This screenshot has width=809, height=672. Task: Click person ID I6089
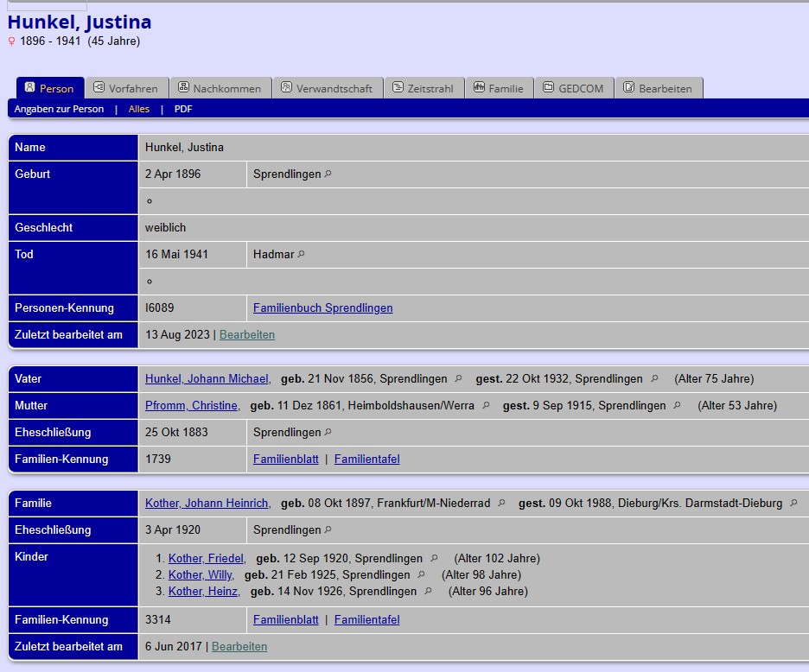159,307
